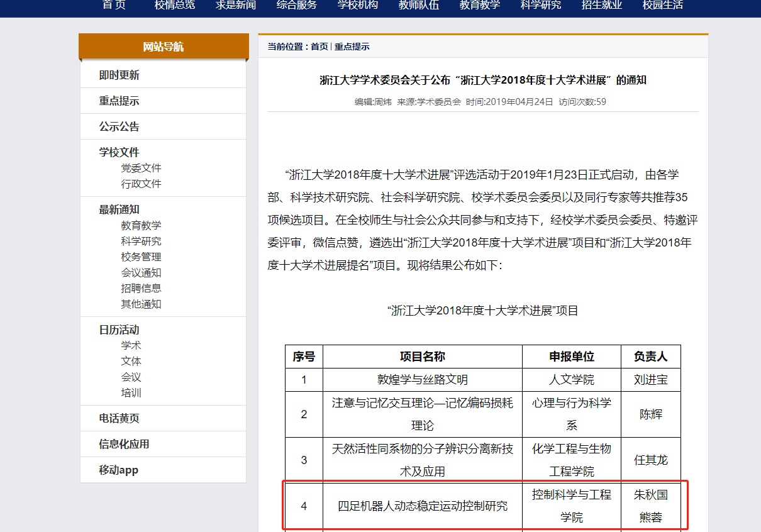Click the 注意与记忆交互理论 project cell
Screen dimensions: 761x532
point(423,414)
